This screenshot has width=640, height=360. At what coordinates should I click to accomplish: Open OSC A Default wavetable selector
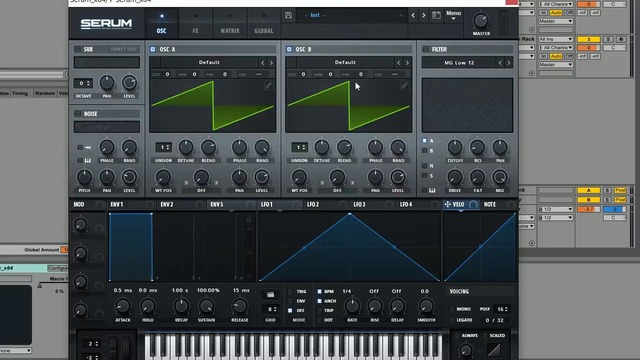[209, 63]
